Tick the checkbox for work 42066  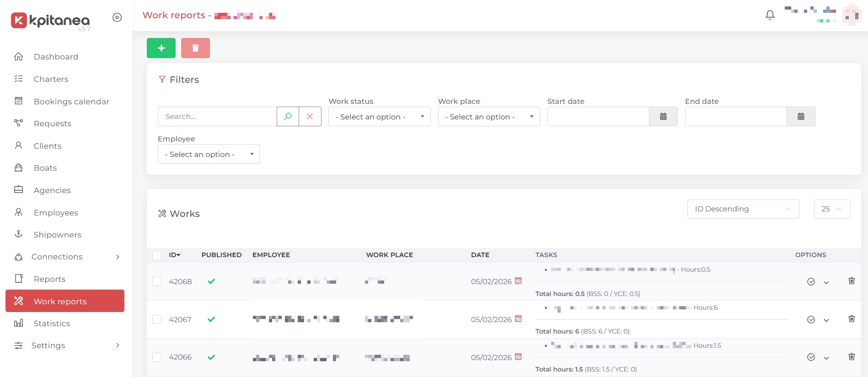pos(157,357)
